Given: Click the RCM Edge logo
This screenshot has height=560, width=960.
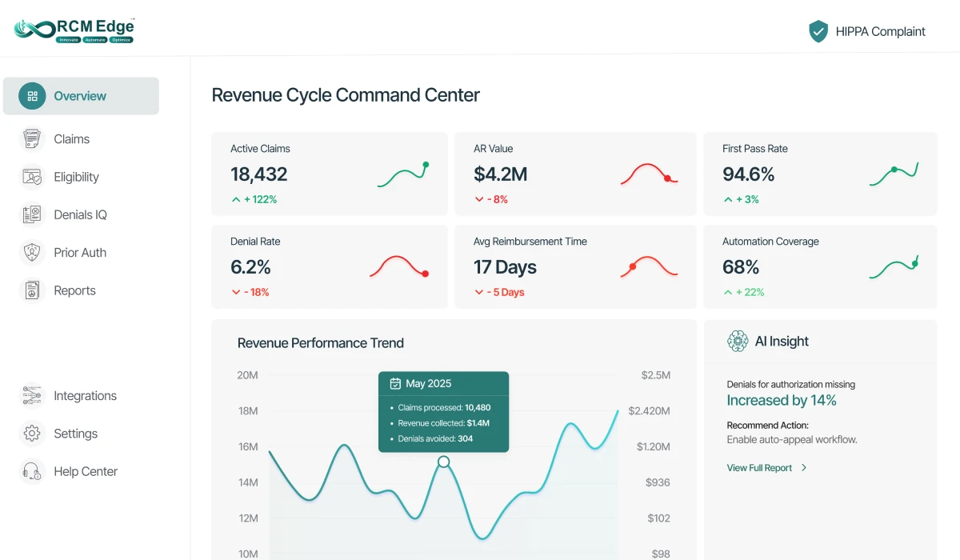Looking at the screenshot, I should 74,30.
